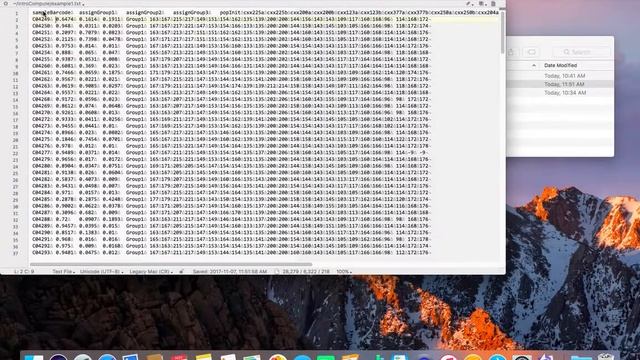Screen dimensions: 640x360
Task: Click the editor's vertical scrollbar thumb
Action: (x=502, y=32)
